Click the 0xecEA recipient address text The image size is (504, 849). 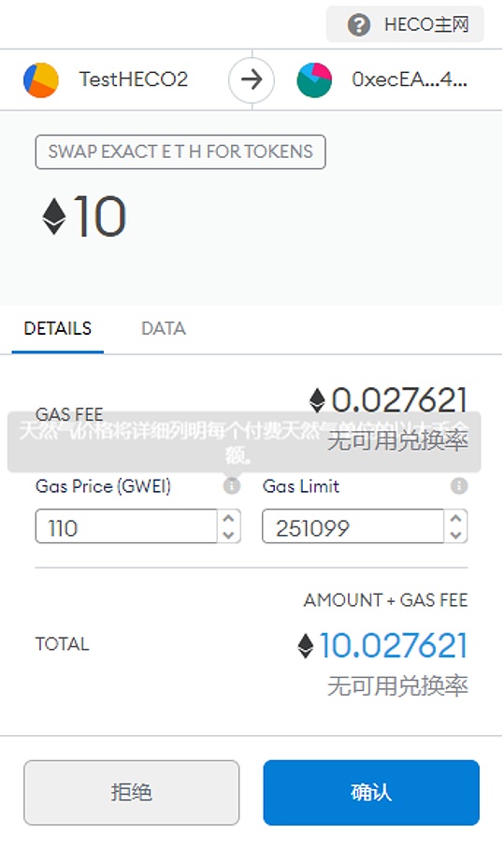410,79
